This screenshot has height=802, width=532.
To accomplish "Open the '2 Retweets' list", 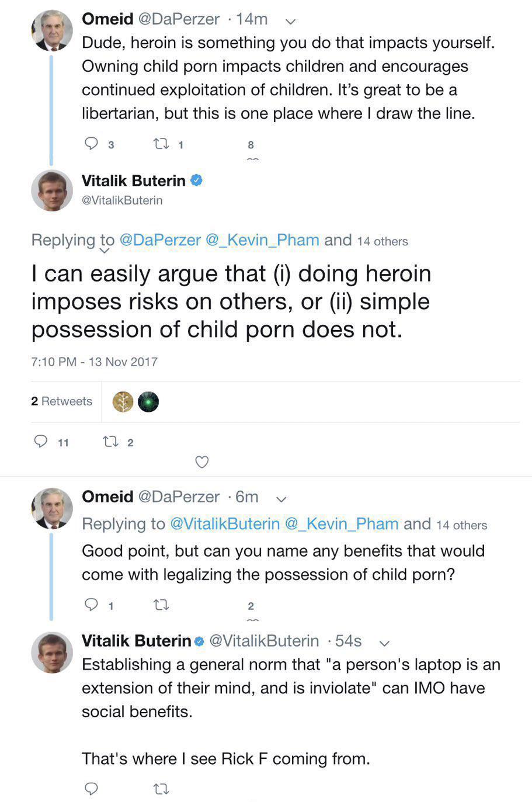I will (x=61, y=401).
